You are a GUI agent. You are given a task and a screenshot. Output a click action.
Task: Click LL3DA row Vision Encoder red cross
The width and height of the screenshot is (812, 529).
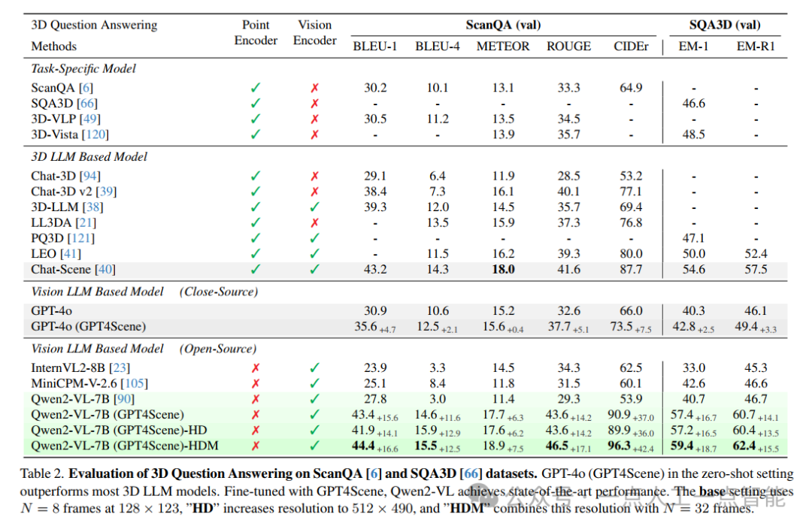pyautogui.click(x=314, y=222)
